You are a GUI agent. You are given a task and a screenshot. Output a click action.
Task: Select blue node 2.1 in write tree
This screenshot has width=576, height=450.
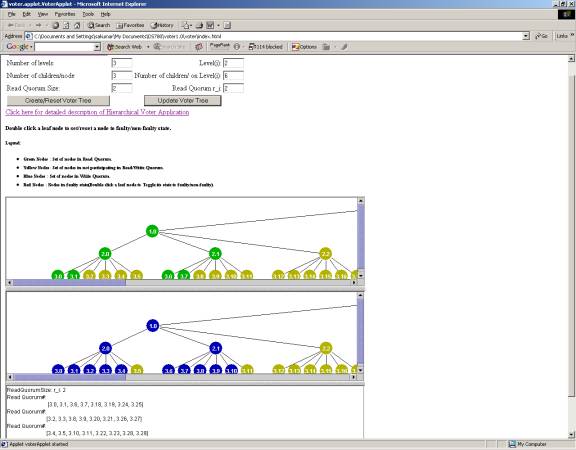[x=216, y=348]
